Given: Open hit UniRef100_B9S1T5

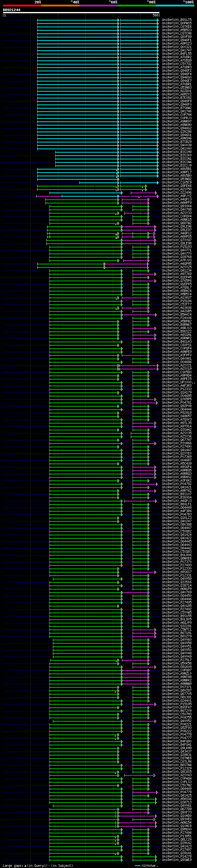Looking at the screenshot, I should [x=177, y=20].
